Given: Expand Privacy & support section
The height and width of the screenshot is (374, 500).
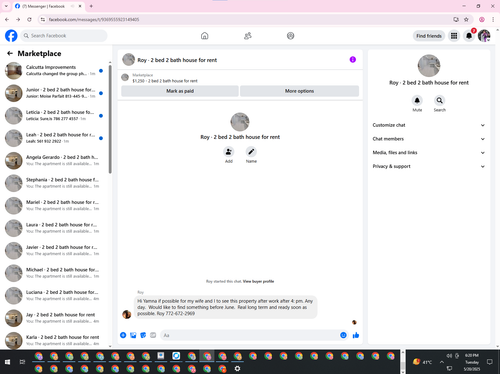Looking at the screenshot, I should (x=429, y=166).
